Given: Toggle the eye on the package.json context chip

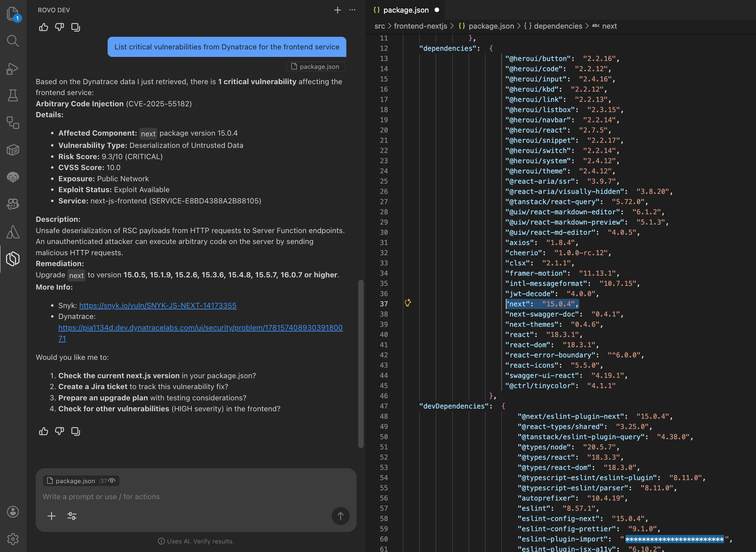Looking at the screenshot, I should (111, 481).
